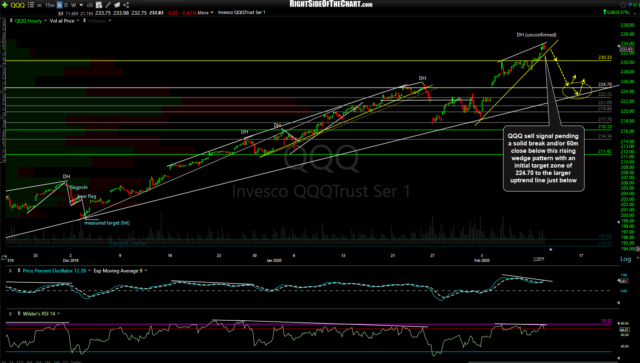Open the timeframe dropdown arrow after W
Image resolution: width=640 pixels, height=363 pixels.
(x=81, y=5)
